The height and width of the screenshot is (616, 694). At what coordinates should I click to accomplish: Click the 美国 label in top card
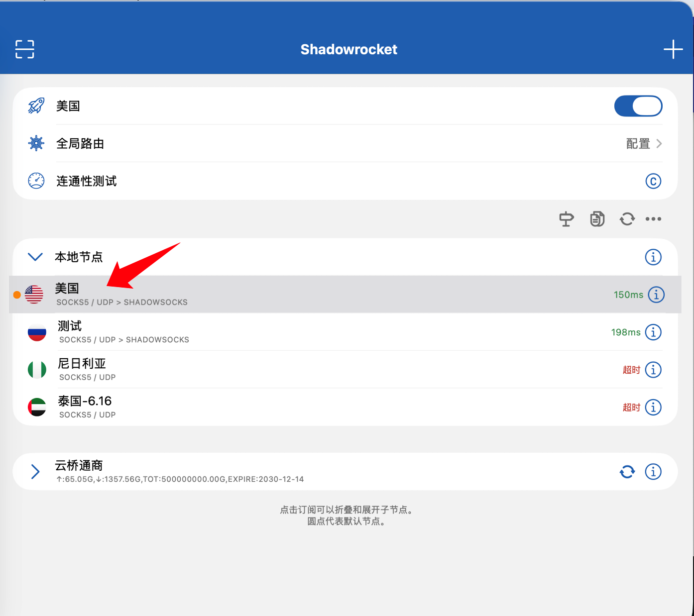point(68,106)
